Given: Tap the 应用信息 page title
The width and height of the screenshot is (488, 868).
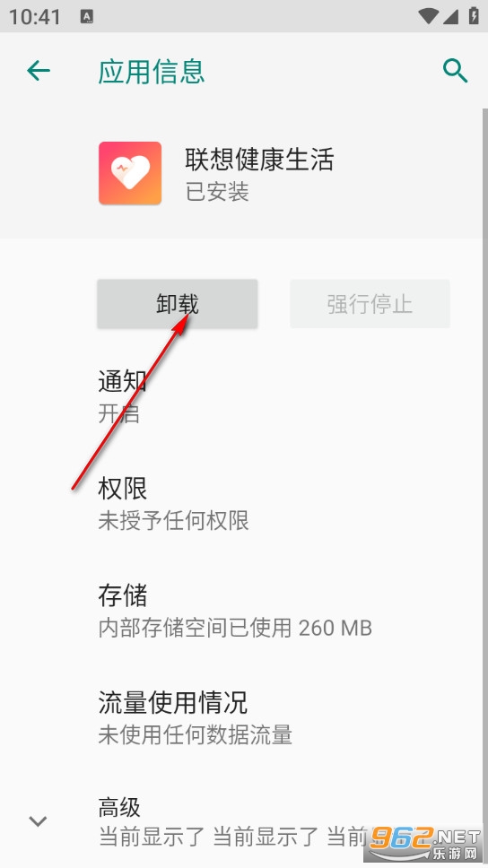Looking at the screenshot, I should (x=152, y=72).
